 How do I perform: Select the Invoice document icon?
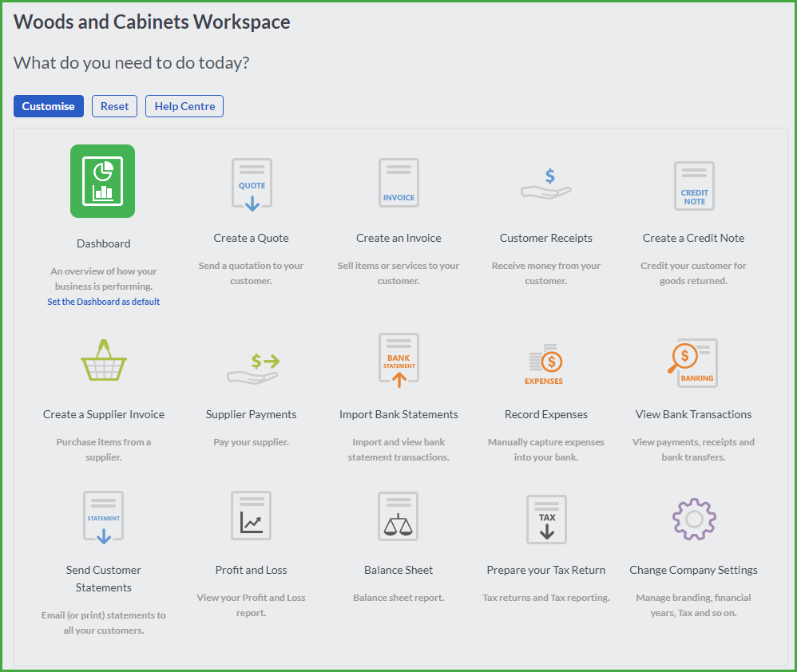(398, 183)
